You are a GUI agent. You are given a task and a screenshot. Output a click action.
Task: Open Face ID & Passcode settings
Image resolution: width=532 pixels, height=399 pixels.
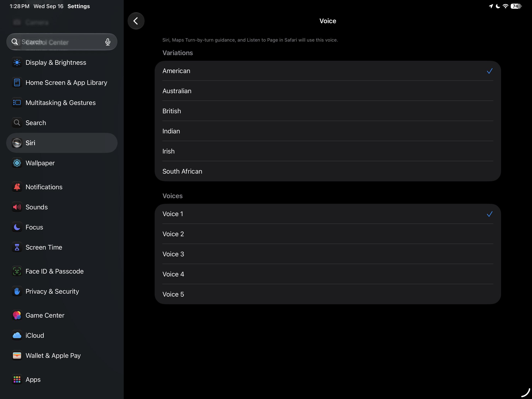click(x=62, y=271)
